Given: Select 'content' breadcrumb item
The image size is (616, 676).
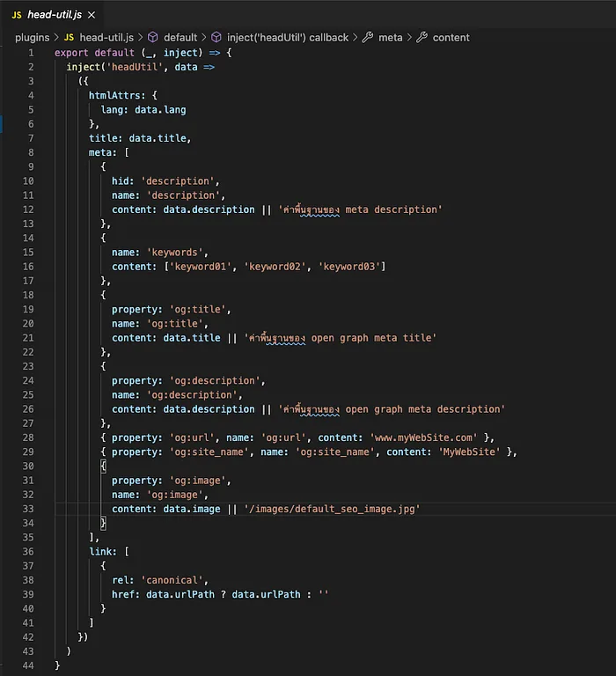Looking at the screenshot, I should click(451, 38).
